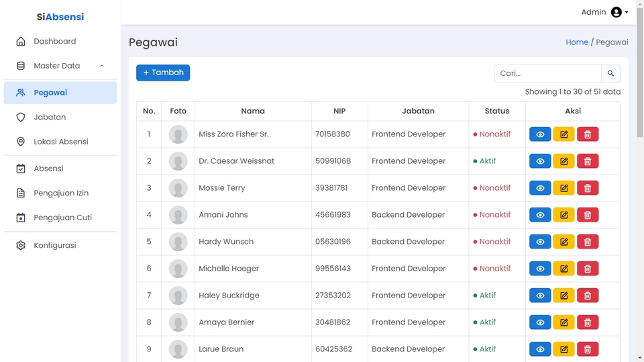This screenshot has height=362, width=644.
Task: Click the delete trash icon for Miss Zora Fisher Sr.
Action: (588, 134)
